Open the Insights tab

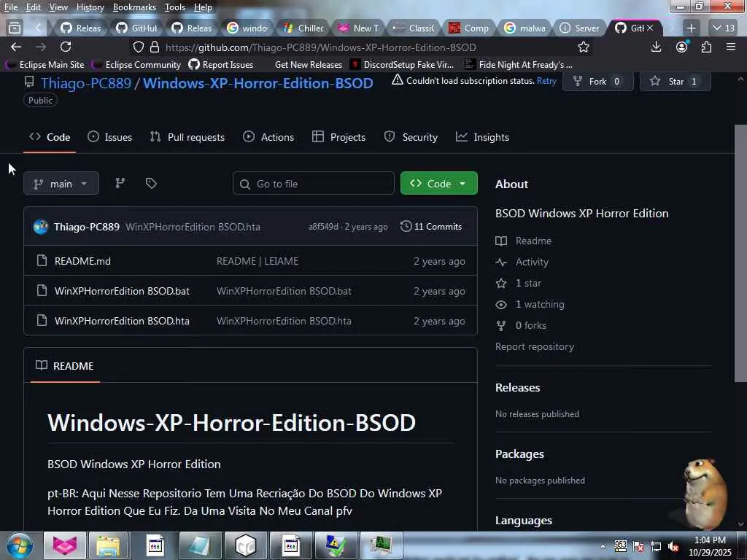482,137
